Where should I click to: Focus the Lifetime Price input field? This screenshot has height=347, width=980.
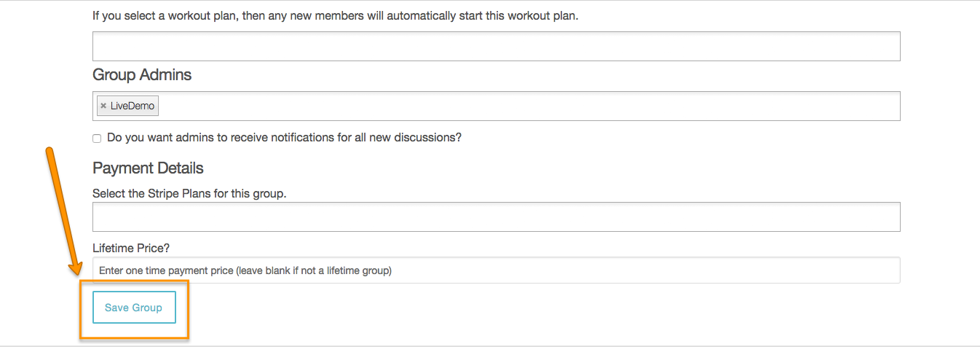(x=496, y=270)
